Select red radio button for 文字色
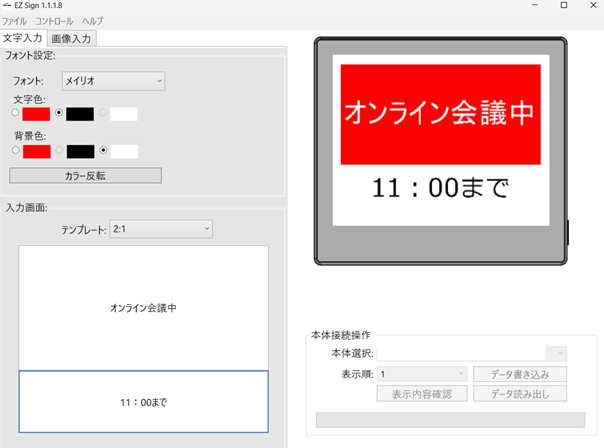 click(15, 113)
